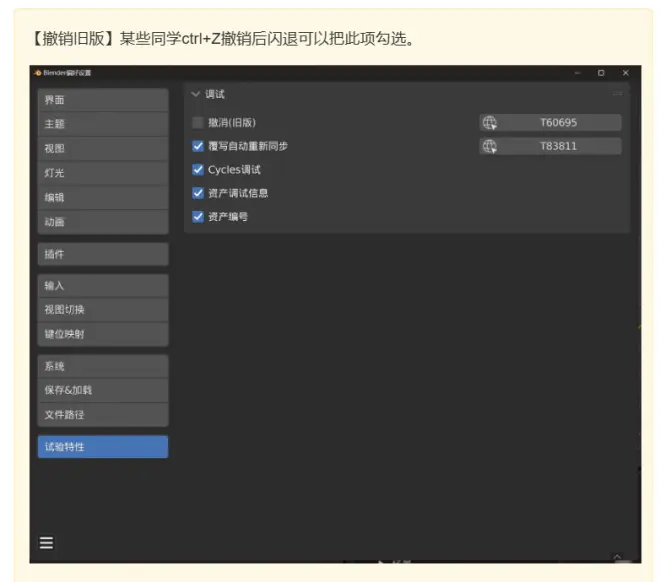Click the 调试 panel drag handle dots

click(617, 94)
